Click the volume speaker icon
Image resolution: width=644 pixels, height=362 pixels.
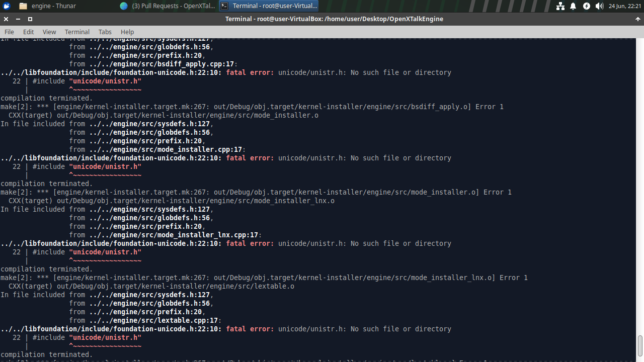(599, 6)
